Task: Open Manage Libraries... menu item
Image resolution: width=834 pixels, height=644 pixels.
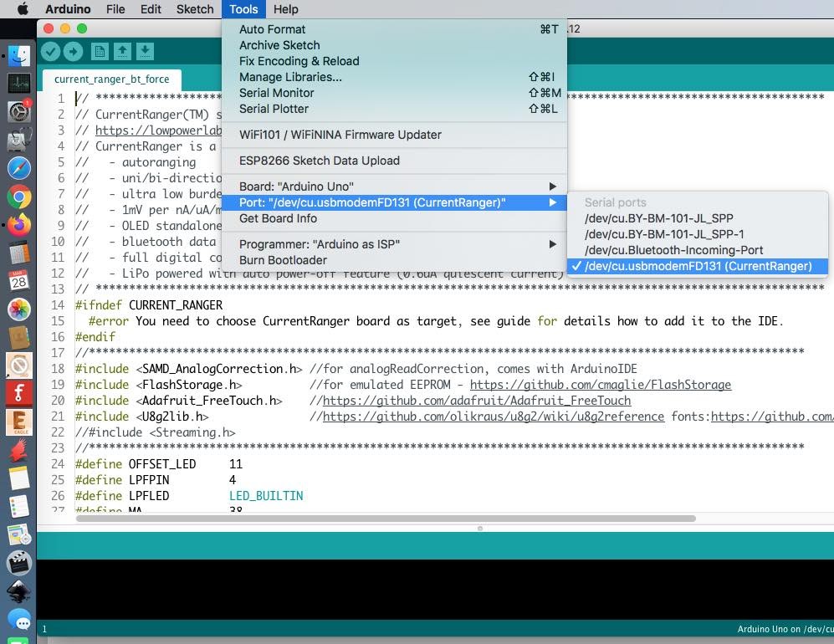Action: coord(394,77)
